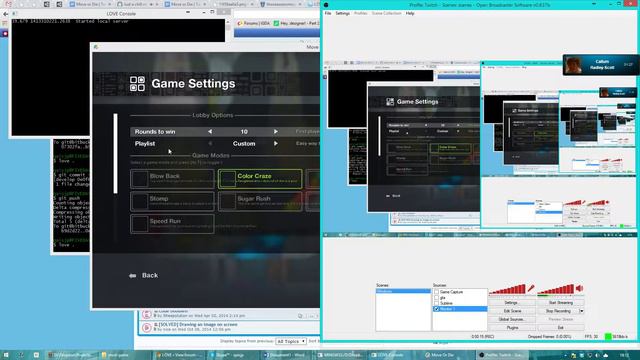
Task: Click the Plugins button in OBS
Action: pos(511,327)
